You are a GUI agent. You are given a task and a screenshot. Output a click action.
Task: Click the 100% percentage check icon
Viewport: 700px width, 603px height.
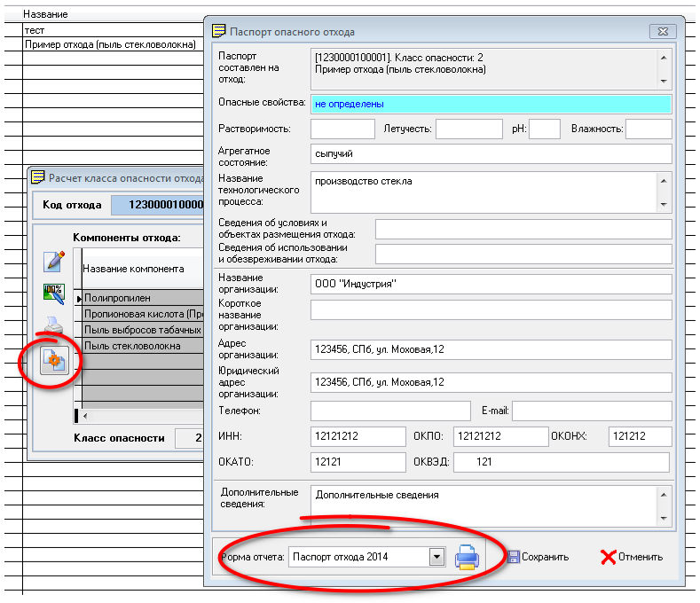point(54,294)
